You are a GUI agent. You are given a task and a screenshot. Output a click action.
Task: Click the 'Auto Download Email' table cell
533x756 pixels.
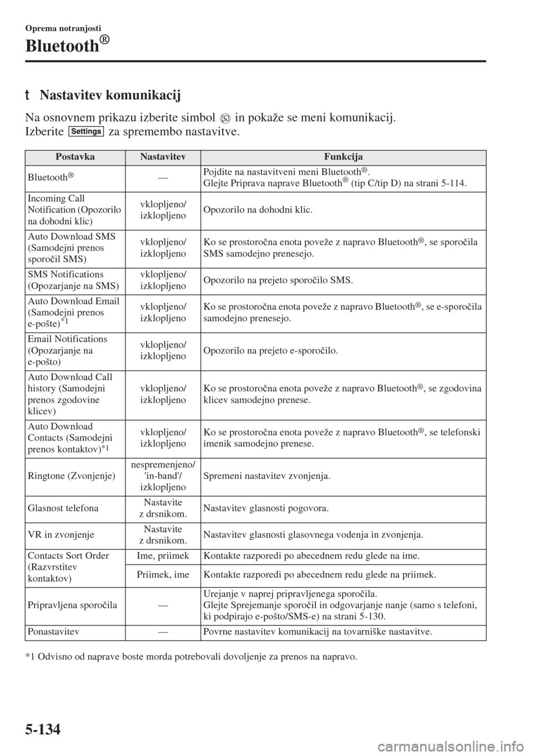point(75,313)
